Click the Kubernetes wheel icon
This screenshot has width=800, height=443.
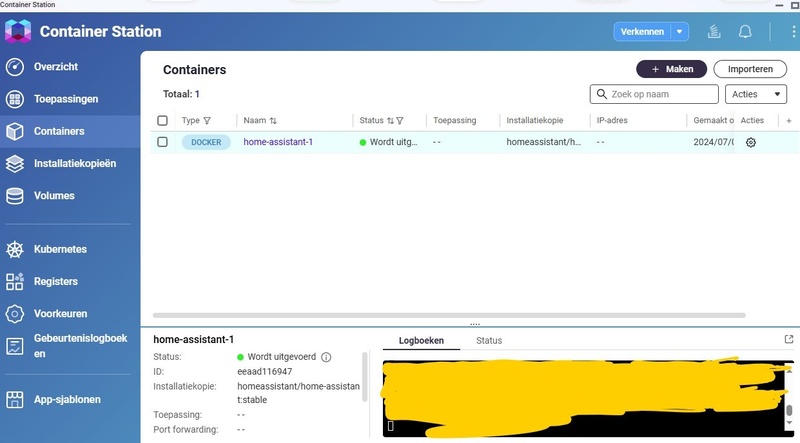coord(15,250)
